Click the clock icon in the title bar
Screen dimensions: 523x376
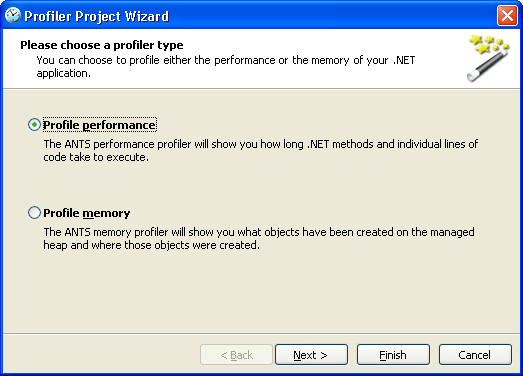[x=13, y=15]
